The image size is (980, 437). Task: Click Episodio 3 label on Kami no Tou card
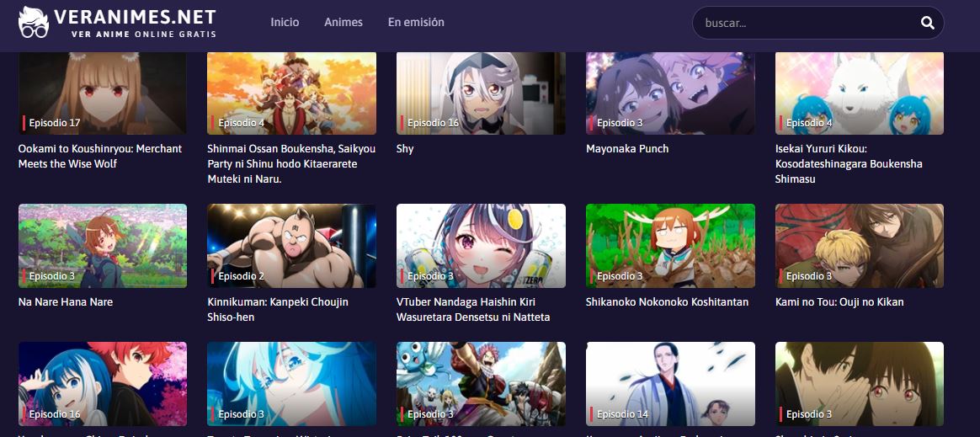809,275
